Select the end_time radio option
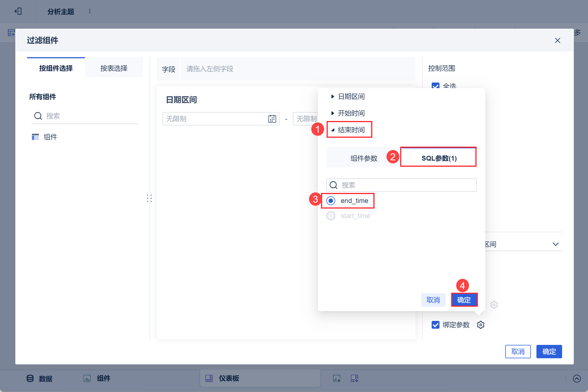 (331, 201)
